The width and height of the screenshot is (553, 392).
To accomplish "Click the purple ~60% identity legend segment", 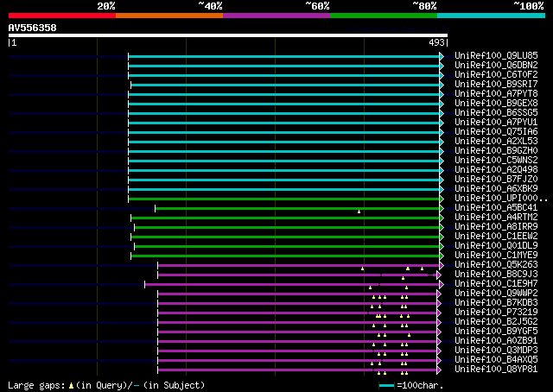I will pyautogui.click(x=276, y=16).
